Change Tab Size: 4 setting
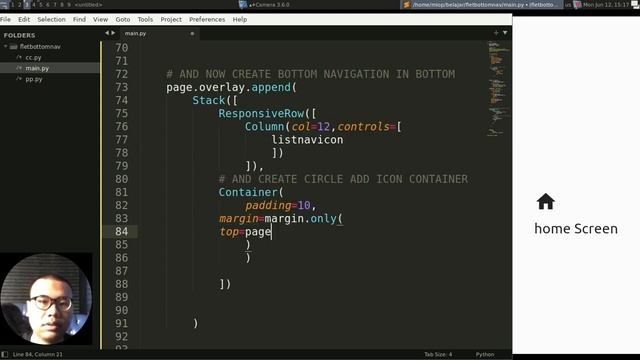This screenshot has height=360, width=640. pos(438,354)
